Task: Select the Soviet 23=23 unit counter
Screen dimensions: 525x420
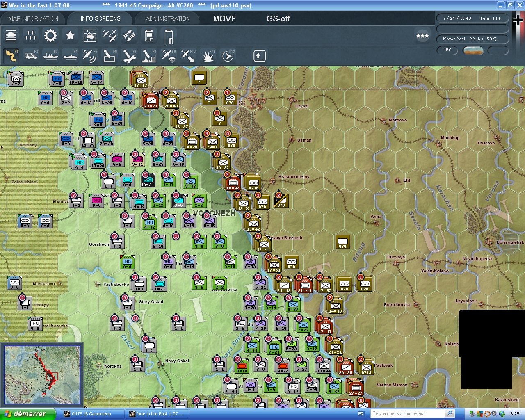Action: click(x=151, y=101)
